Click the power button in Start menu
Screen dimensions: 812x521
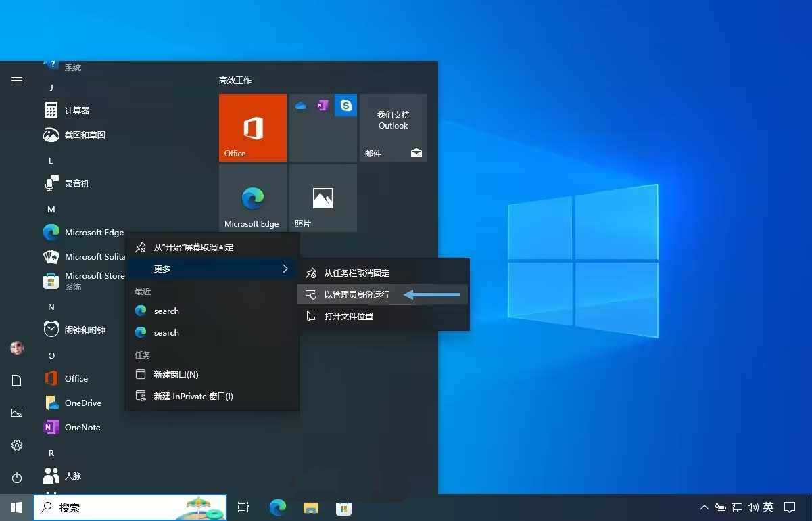(16, 478)
